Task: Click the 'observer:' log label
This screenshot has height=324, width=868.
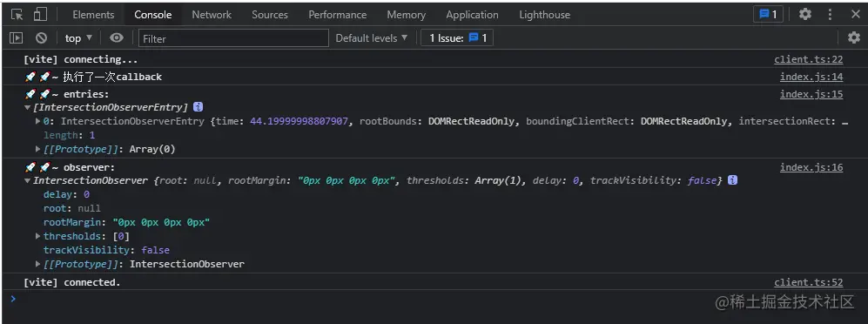Action: (x=89, y=167)
